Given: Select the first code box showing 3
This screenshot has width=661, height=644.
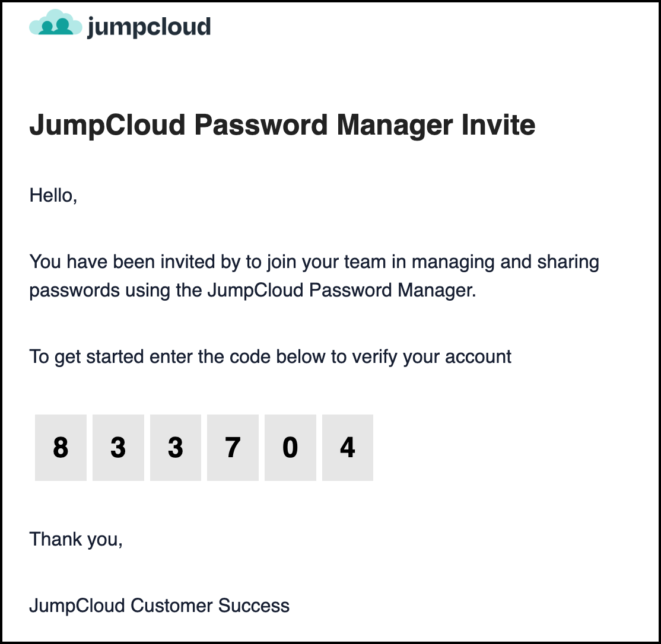Looking at the screenshot, I should click(x=118, y=448).
